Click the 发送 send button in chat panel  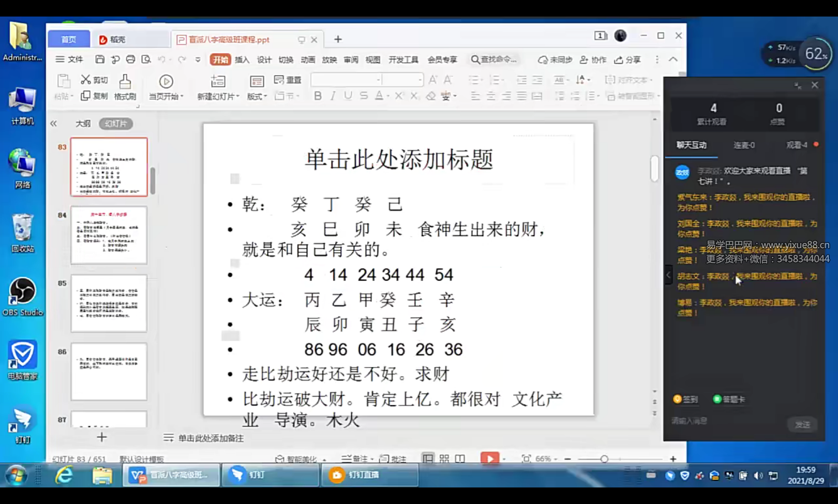(x=803, y=424)
